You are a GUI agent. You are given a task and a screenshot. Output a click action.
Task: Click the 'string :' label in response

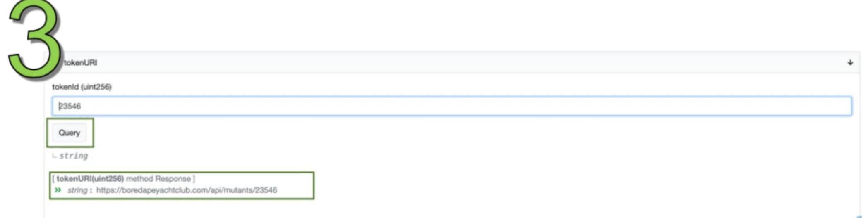point(79,190)
